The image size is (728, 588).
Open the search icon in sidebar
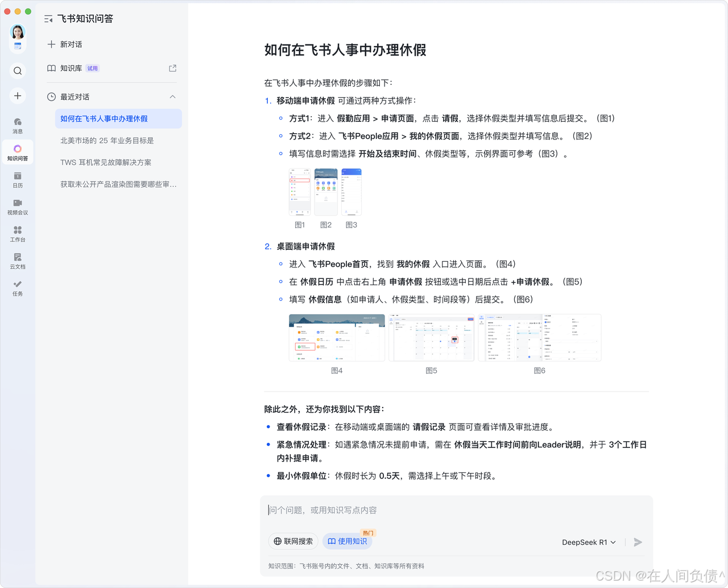[x=18, y=71]
